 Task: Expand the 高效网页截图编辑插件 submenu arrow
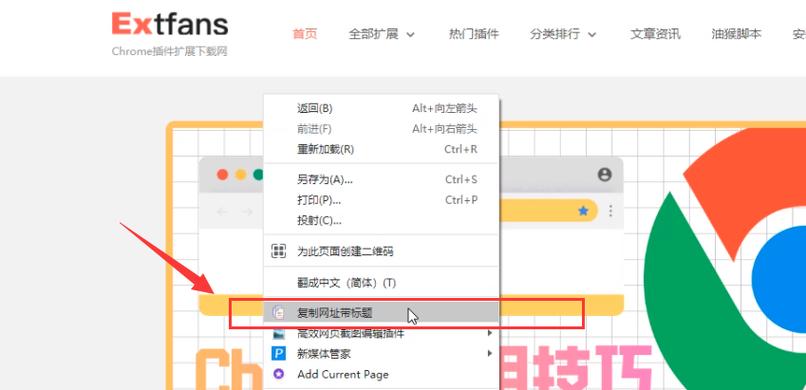(x=490, y=333)
